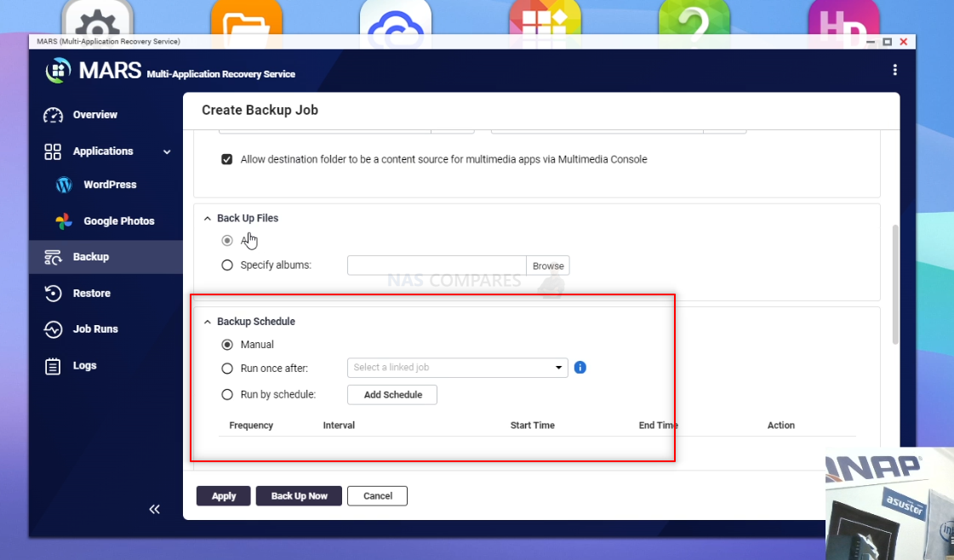Screen dimensions: 954x560
Task: Click the Action column header
Action: click(x=780, y=426)
